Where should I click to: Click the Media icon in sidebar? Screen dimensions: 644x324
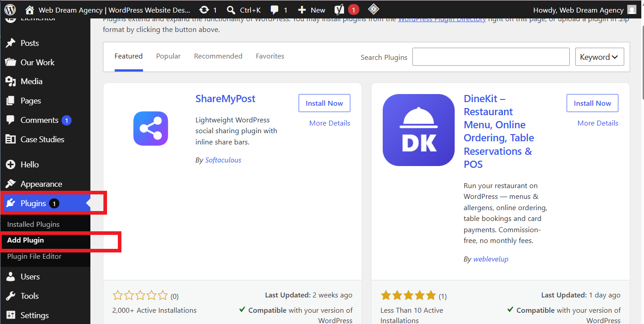pyautogui.click(x=10, y=81)
